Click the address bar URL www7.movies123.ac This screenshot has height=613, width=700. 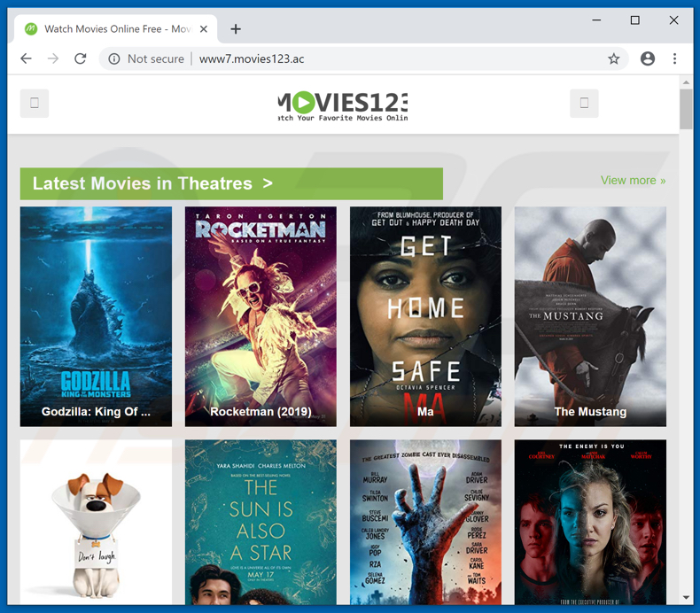click(x=252, y=59)
